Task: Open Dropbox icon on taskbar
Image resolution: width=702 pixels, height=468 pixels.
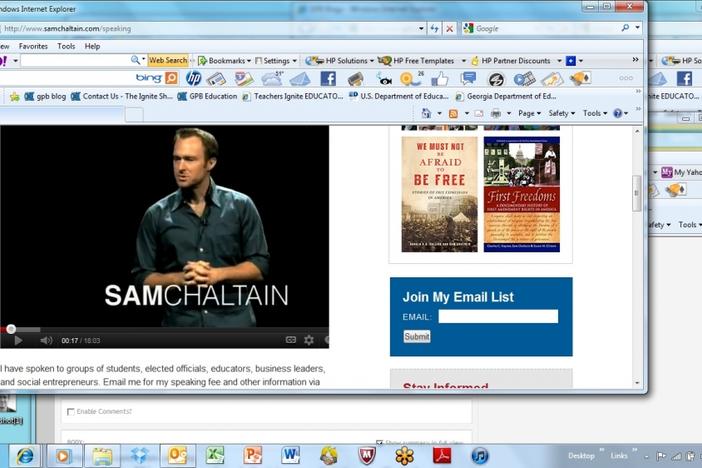Action: tap(140, 456)
